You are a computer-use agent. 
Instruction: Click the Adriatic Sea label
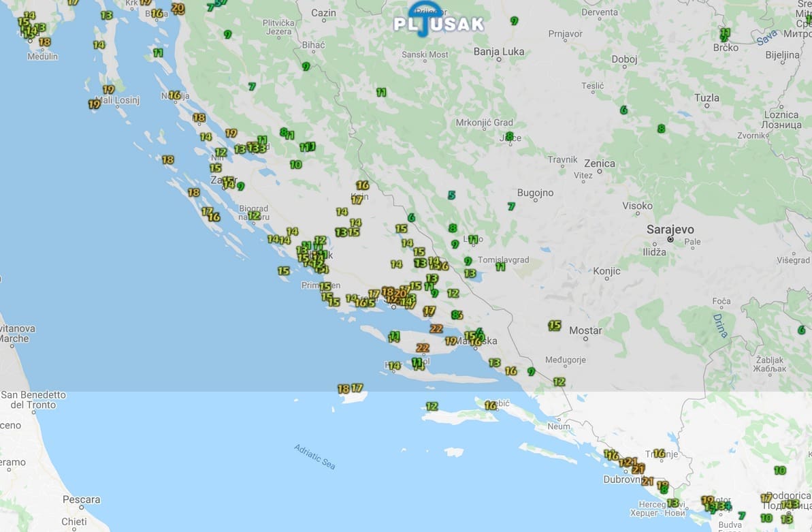click(314, 456)
